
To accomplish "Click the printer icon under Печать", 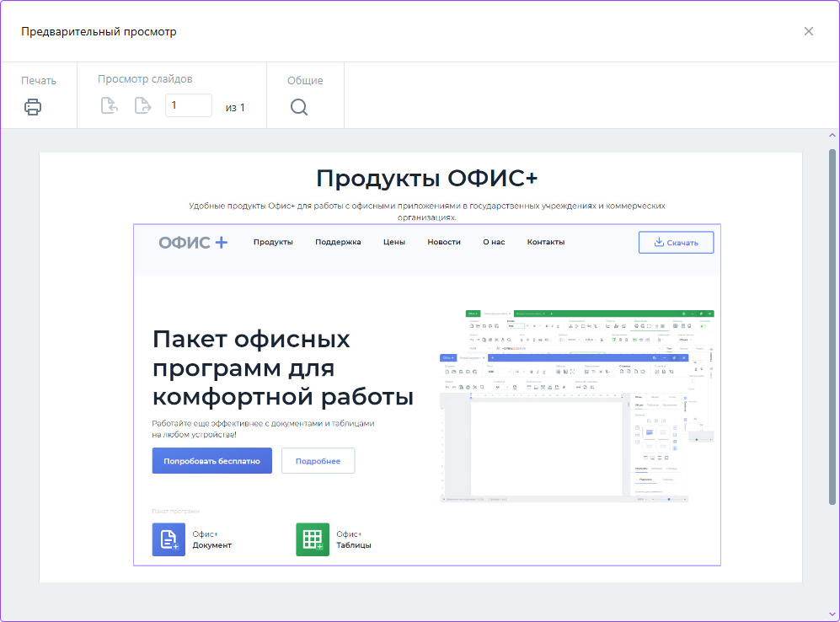I will [33, 107].
